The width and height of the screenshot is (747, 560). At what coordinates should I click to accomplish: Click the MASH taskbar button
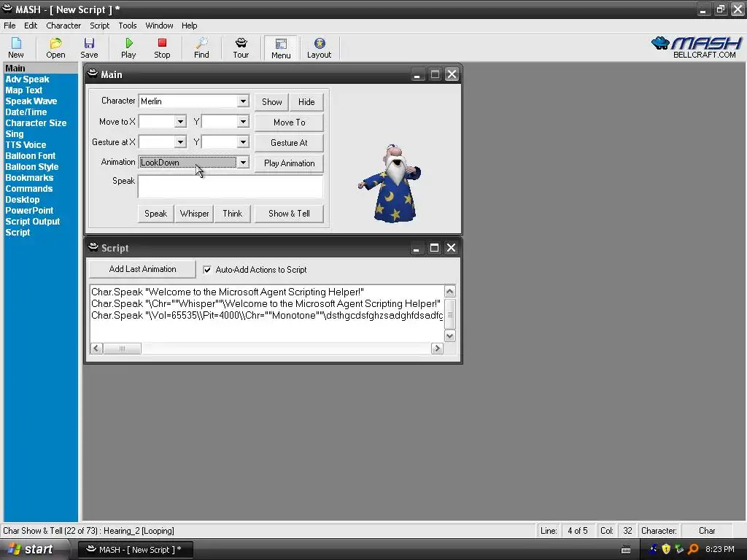pyautogui.click(x=135, y=550)
